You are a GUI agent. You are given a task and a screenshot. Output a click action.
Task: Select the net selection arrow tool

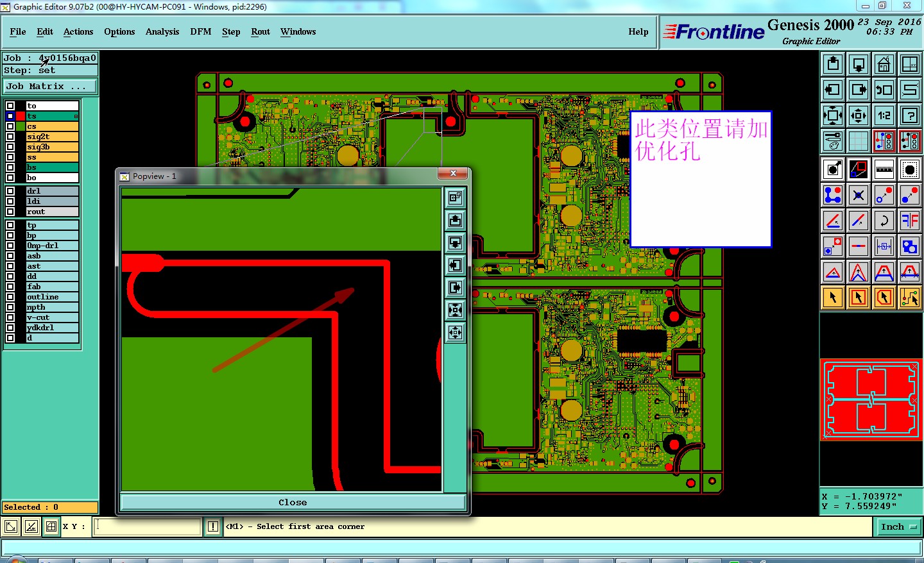pos(910,297)
